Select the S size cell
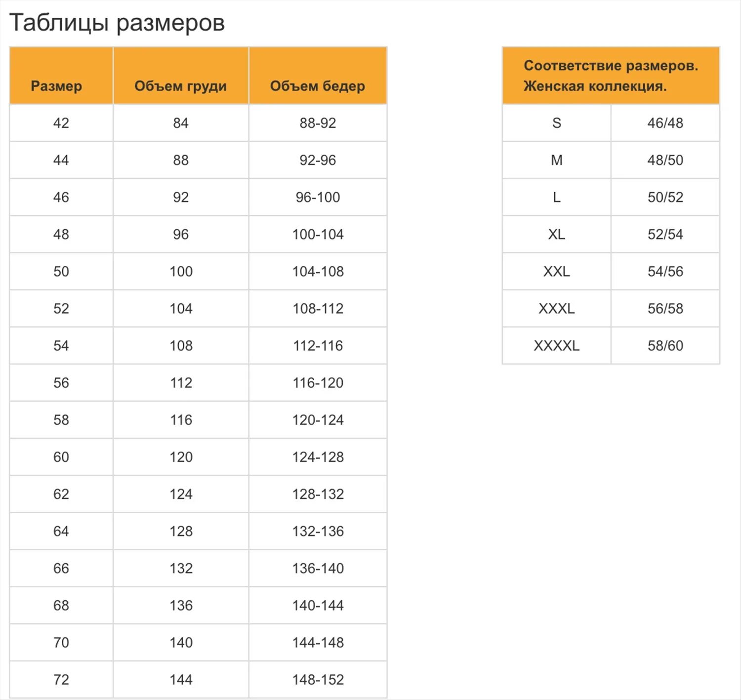The width and height of the screenshot is (741, 700). coord(556,123)
